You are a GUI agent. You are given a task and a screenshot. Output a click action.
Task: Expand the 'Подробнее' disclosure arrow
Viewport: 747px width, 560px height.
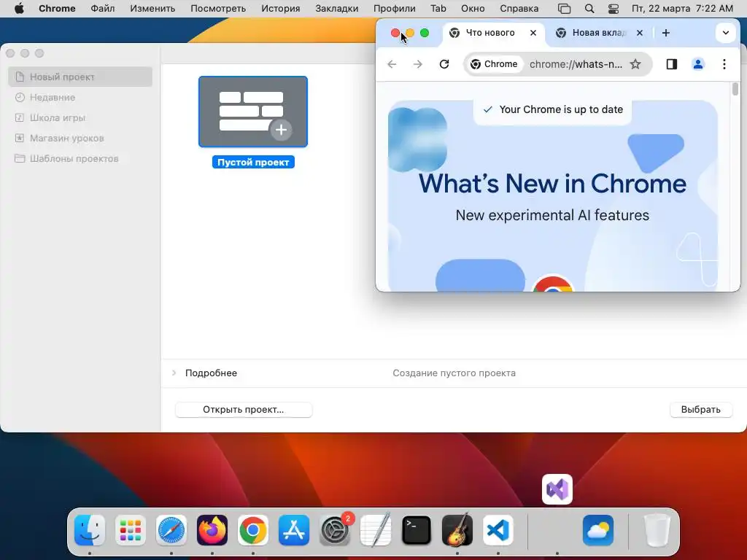coord(174,373)
